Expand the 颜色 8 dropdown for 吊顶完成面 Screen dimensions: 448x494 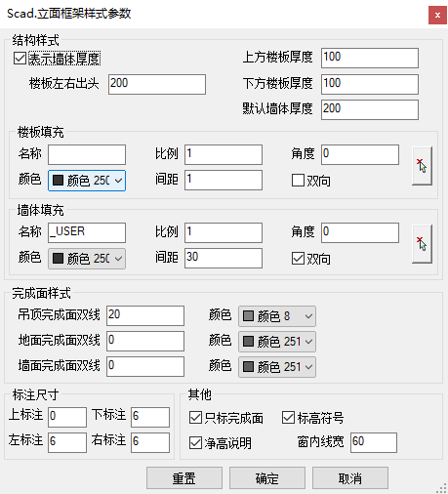click(x=277, y=315)
